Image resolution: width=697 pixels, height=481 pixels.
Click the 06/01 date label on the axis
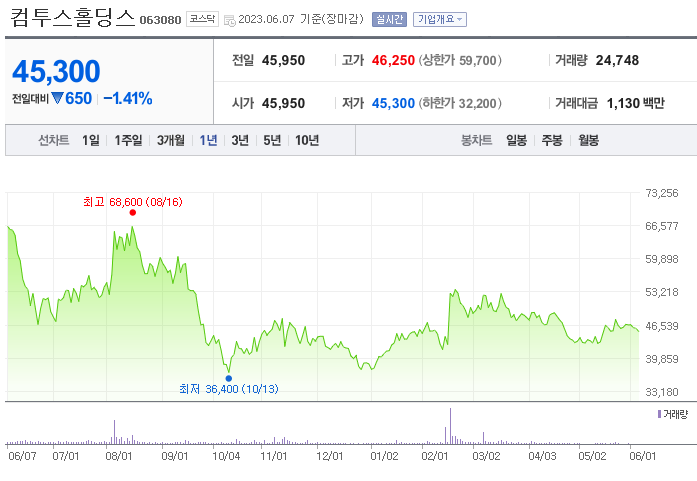(642, 456)
